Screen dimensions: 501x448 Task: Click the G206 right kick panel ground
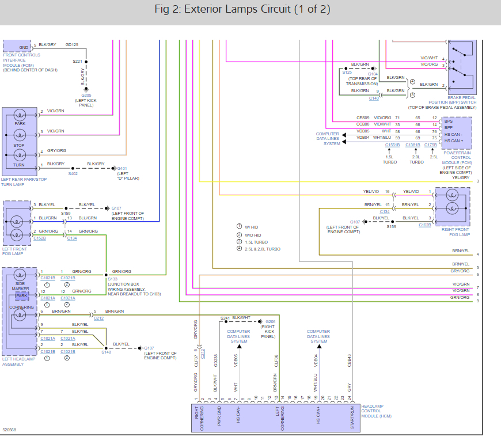tap(261, 321)
